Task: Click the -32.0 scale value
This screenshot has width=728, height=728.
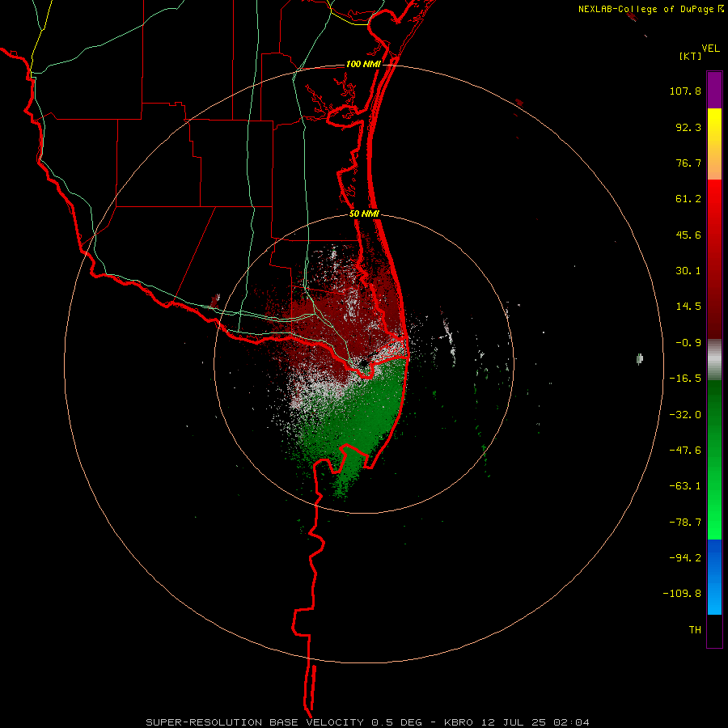Action: coord(685,415)
